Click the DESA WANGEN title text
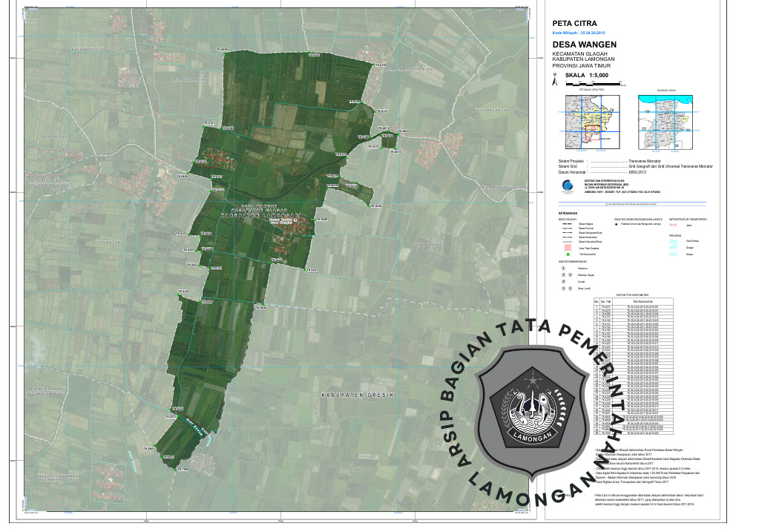Viewport: 759px width, 532px height. (585, 45)
